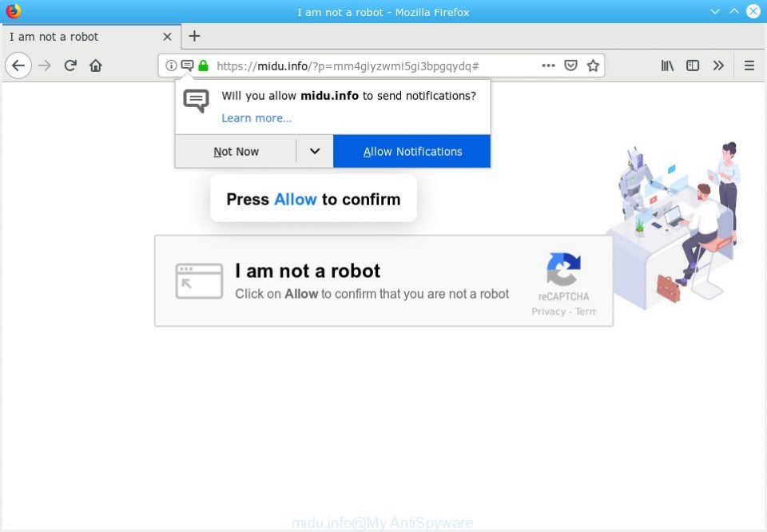This screenshot has width=767, height=532.
Task: Expand the Not Now dropdown options
Action: 315,152
